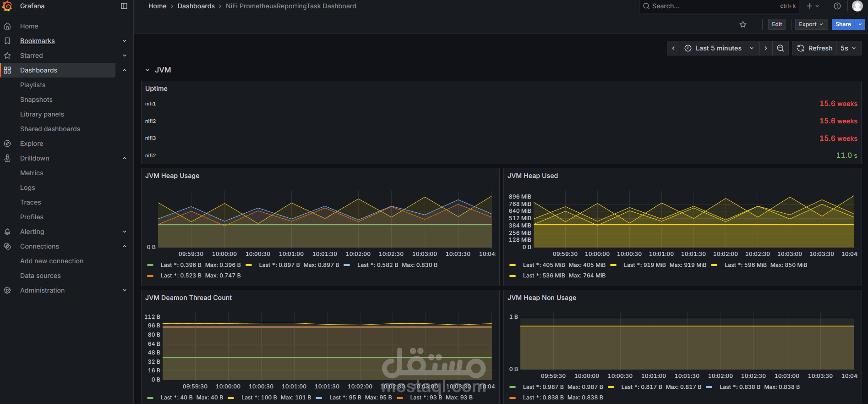Open Library panels in sidebar
This screenshot has width=868, height=404.
tap(42, 114)
